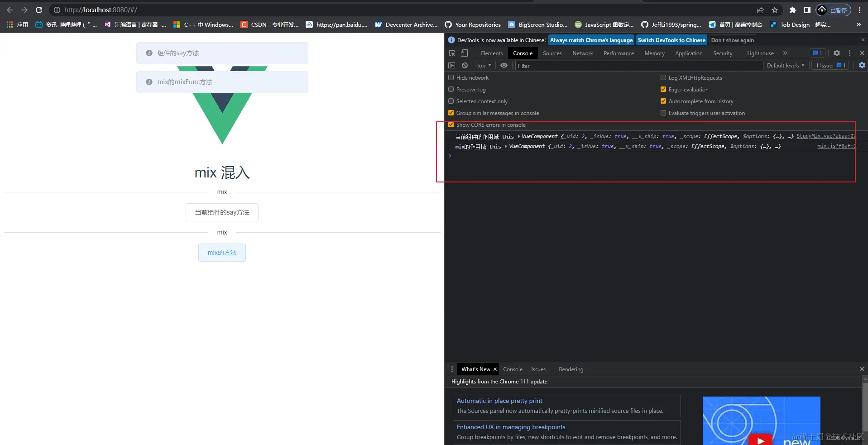Viewport: 868px width, 445px height.
Task: Show console sidebar icon
Action: point(452,66)
